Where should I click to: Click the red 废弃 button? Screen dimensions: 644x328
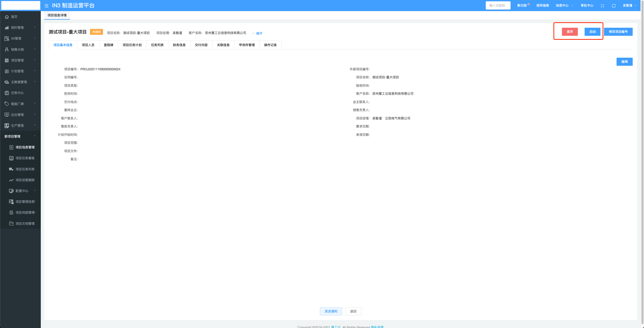click(570, 32)
